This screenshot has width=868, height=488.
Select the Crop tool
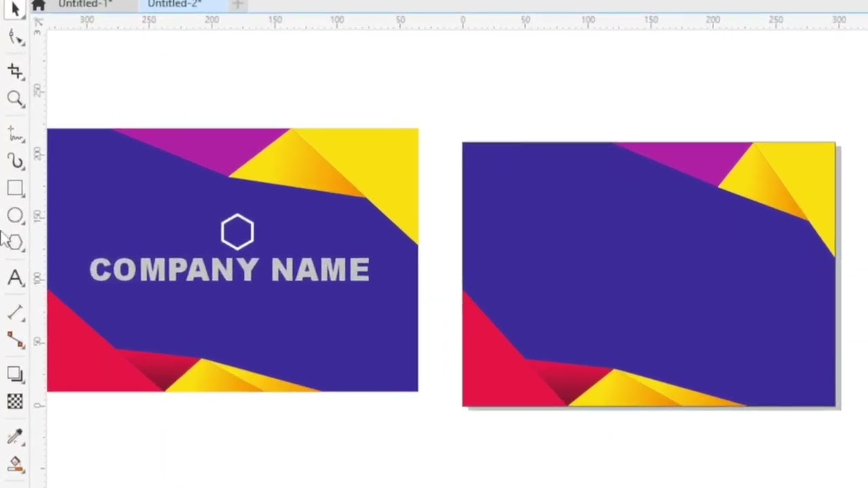pos(15,70)
